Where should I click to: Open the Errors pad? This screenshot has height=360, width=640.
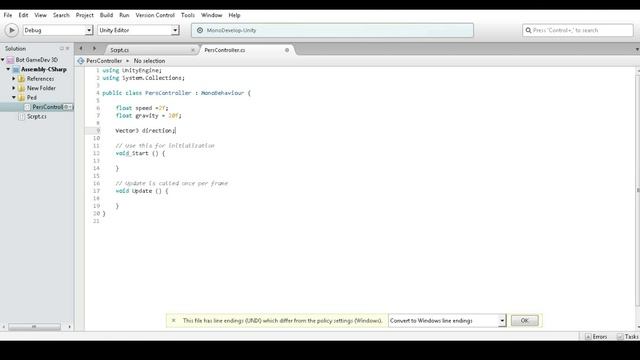click(596, 337)
